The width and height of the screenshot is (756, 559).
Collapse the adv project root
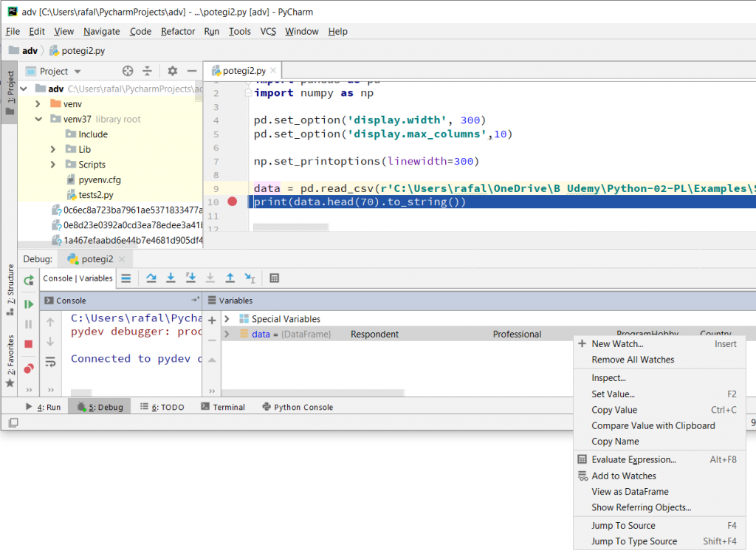[x=23, y=89]
